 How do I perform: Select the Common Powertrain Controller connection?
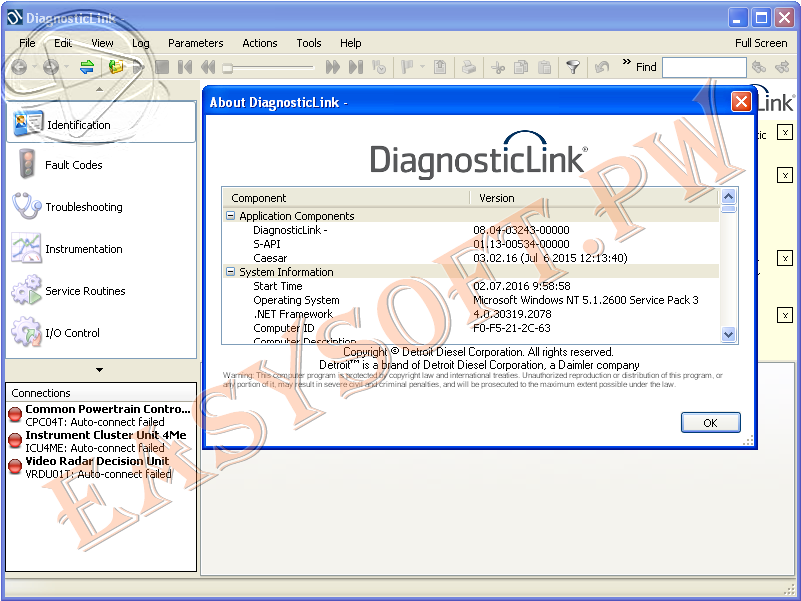[x=100, y=415]
